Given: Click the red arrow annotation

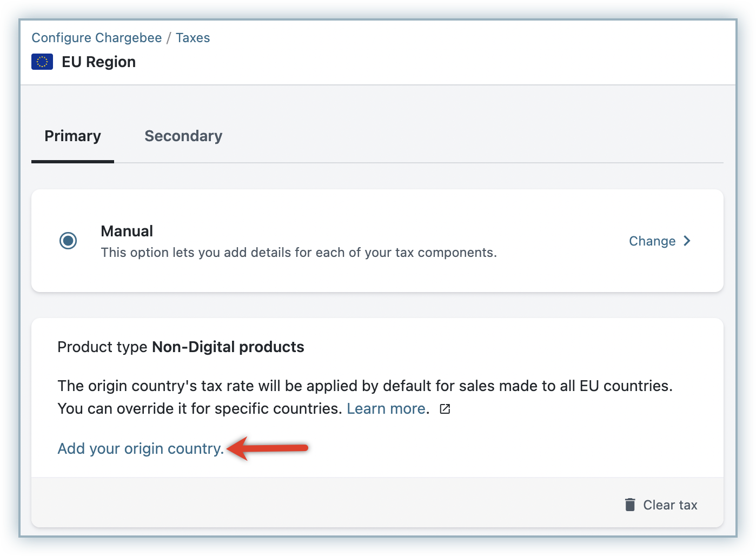Looking at the screenshot, I should point(268,448).
